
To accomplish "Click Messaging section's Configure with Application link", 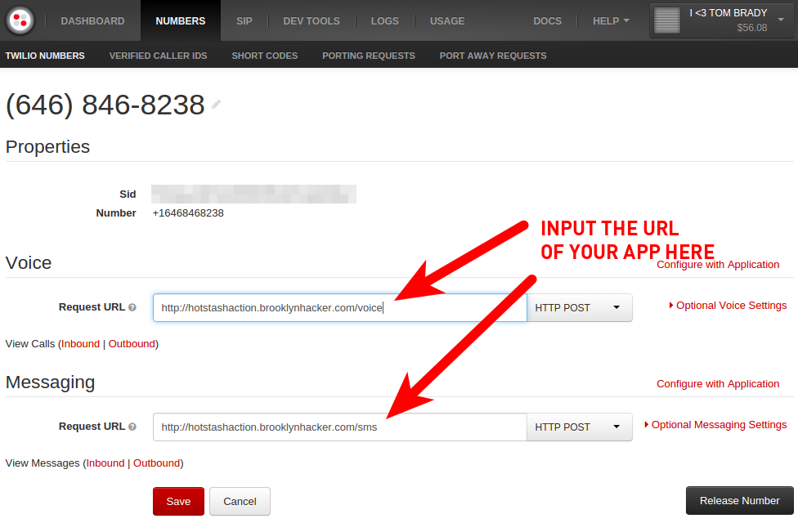I will 718,384.
